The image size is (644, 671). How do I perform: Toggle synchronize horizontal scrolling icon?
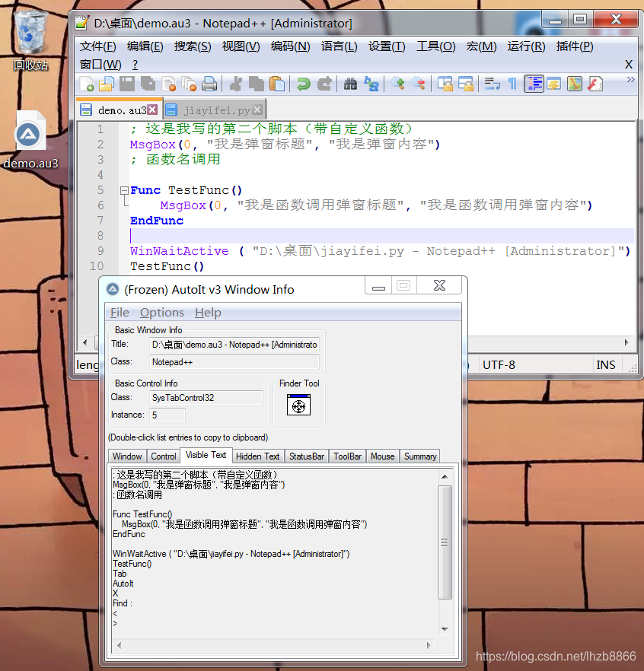[x=465, y=84]
